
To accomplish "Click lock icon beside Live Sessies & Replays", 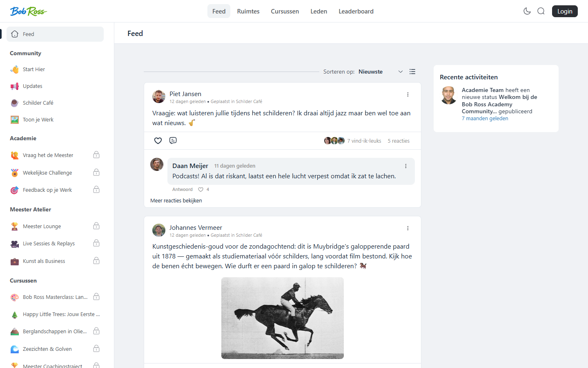I will pos(96,243).
